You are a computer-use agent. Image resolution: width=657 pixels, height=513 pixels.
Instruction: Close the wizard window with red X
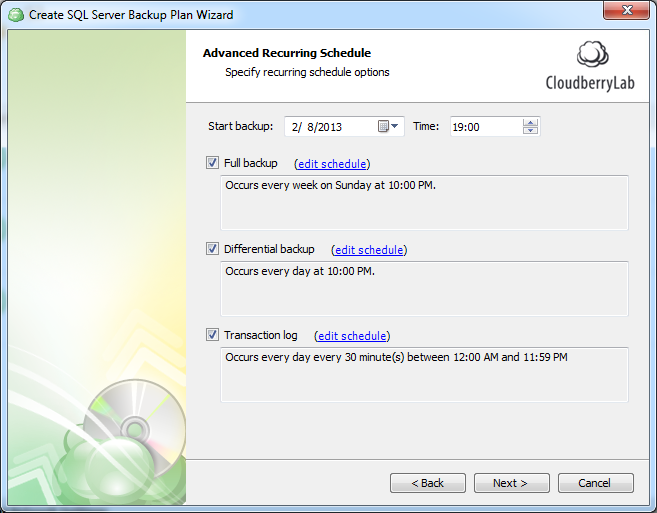pos(626,12)
